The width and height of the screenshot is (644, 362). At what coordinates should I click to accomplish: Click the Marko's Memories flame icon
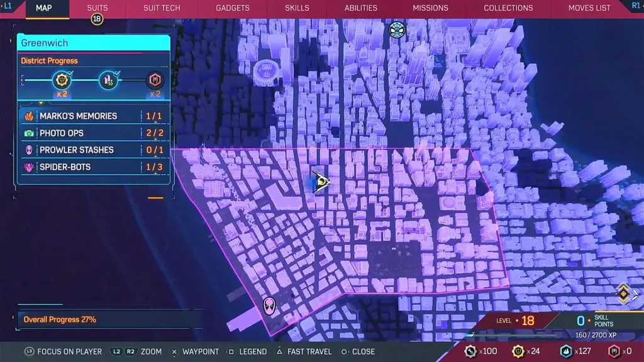pos(29,116)
